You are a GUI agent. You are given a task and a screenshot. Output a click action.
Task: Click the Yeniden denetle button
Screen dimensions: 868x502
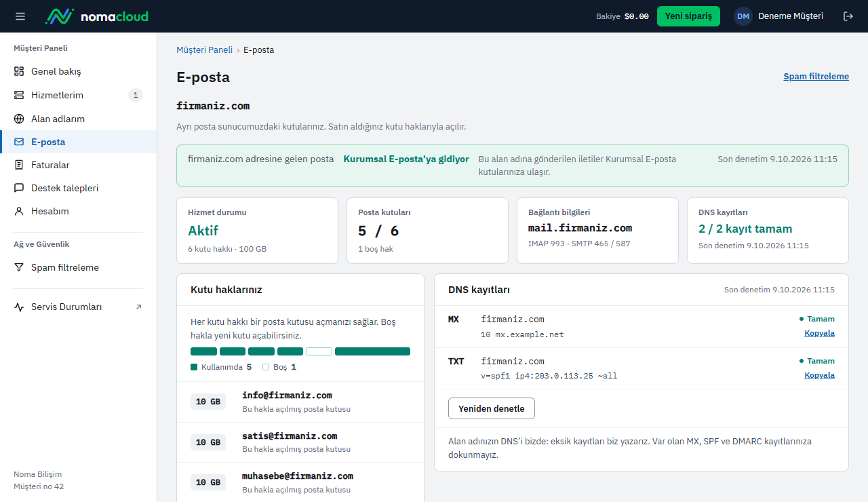pos(492,408)
